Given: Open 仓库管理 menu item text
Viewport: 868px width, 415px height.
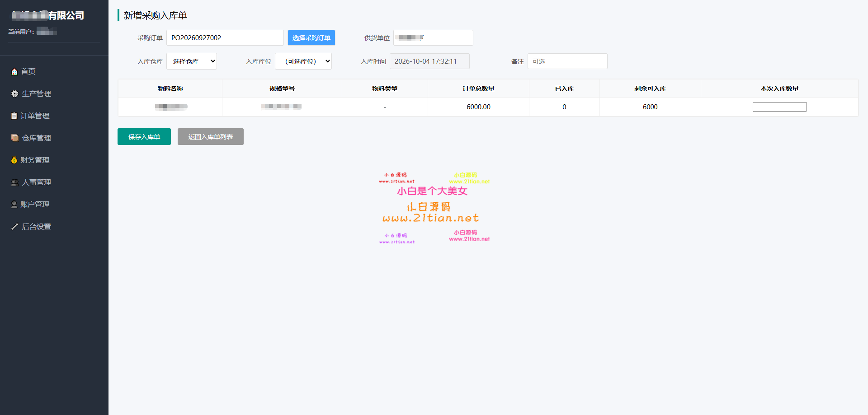Looking at the screenshot, I should point(37,138).
